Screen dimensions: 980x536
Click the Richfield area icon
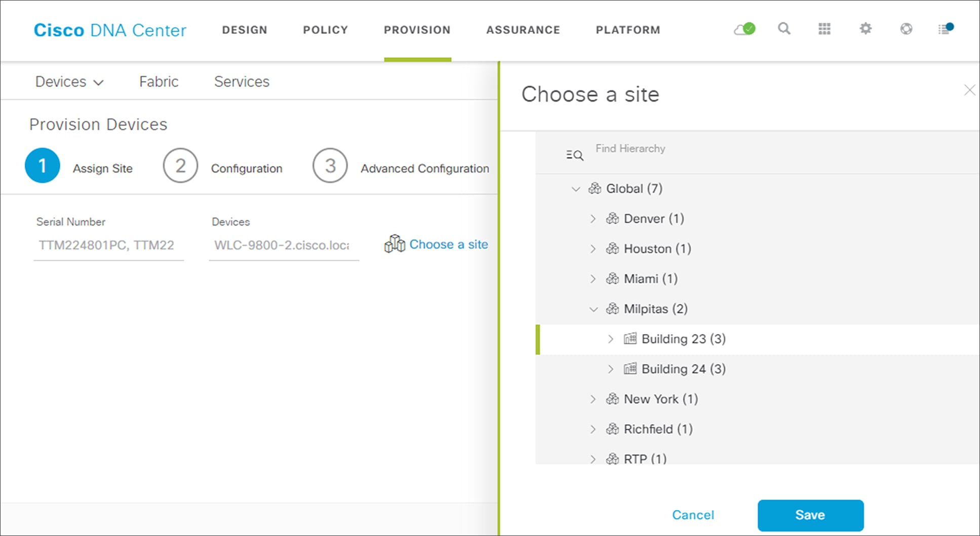point(612,429)
